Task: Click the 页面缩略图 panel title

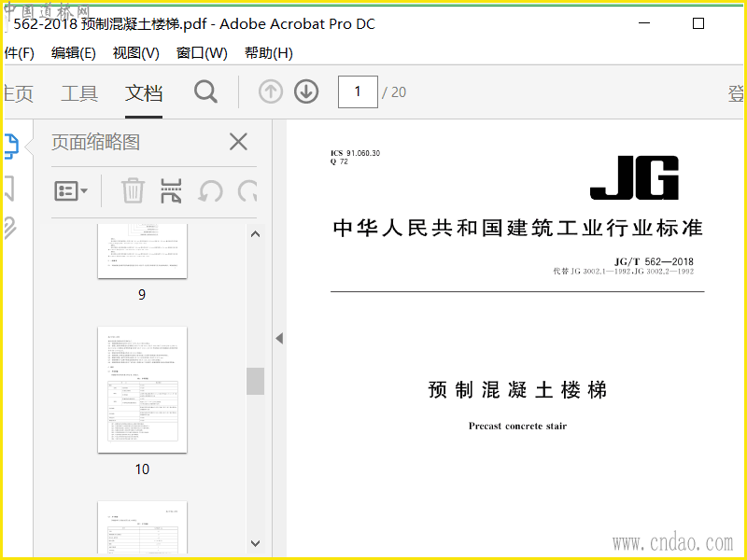Action: coord(96,142)
